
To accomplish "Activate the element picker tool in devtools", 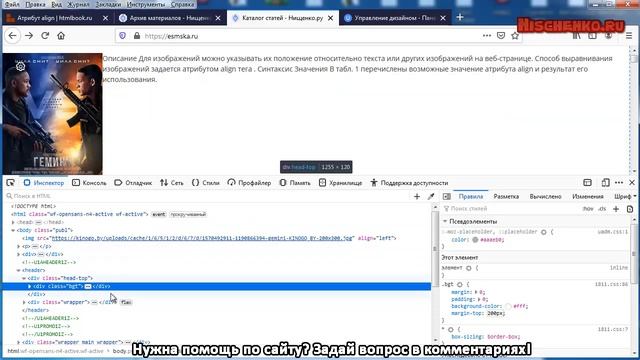I will pyautogui.click(x=11, y=183).
